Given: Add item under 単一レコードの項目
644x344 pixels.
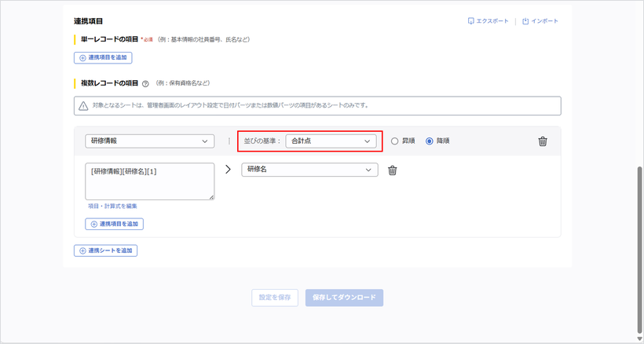Looking at the screenshot, I should [103, 58].
